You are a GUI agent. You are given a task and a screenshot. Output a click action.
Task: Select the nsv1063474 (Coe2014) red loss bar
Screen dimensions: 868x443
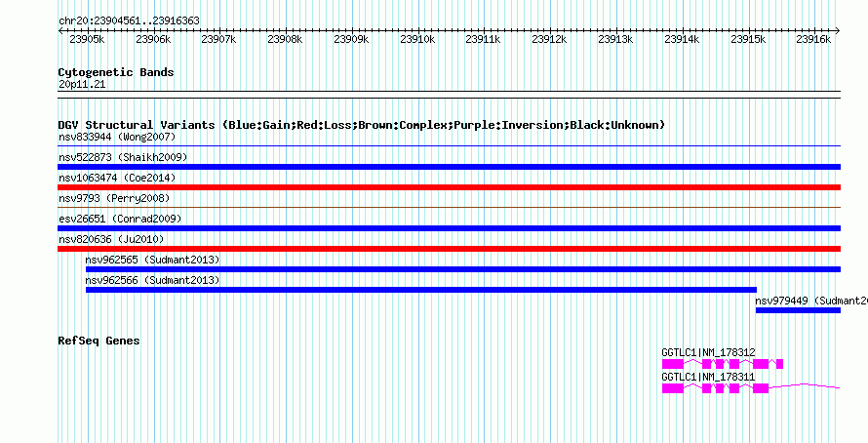point(449,187)
